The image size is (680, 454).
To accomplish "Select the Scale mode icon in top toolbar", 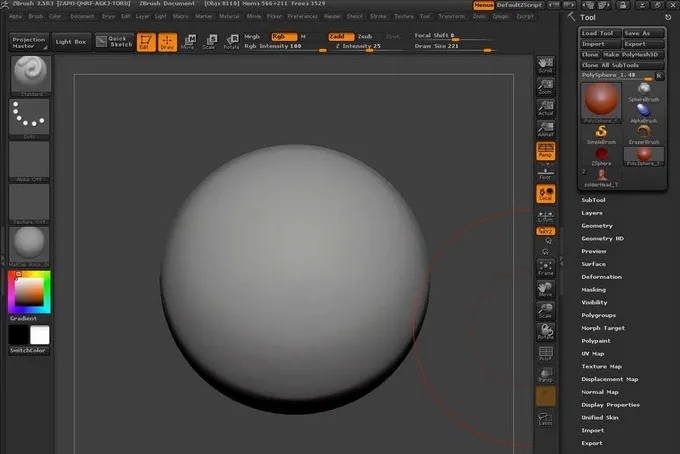I will tap(210, 42).
